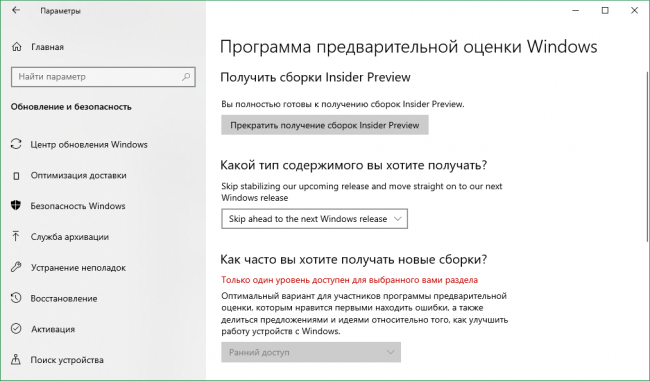This screenshot has height=381, width=650.
Task: Open Главная settings page
Action: pos(47,47)
